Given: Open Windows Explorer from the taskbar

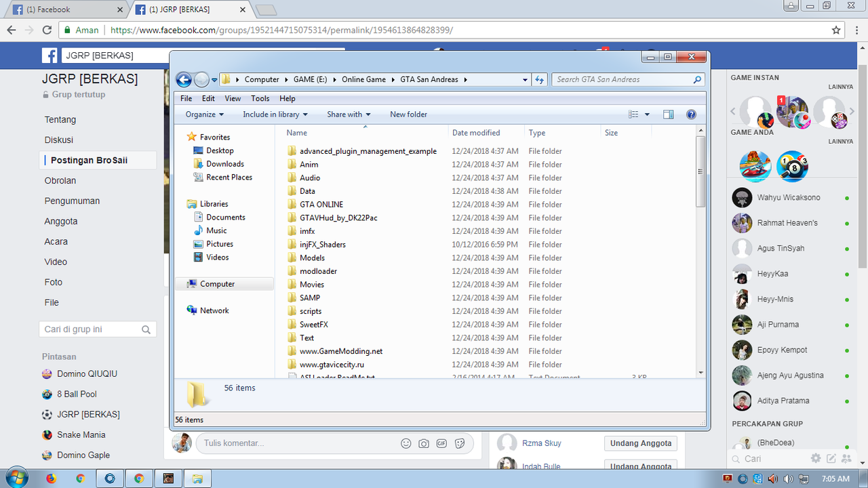Looking at the screenshot, I should [x=197, y=479].
